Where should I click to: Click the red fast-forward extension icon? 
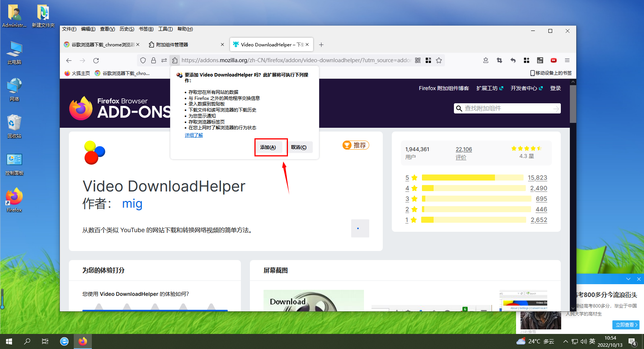pos(554,60)
